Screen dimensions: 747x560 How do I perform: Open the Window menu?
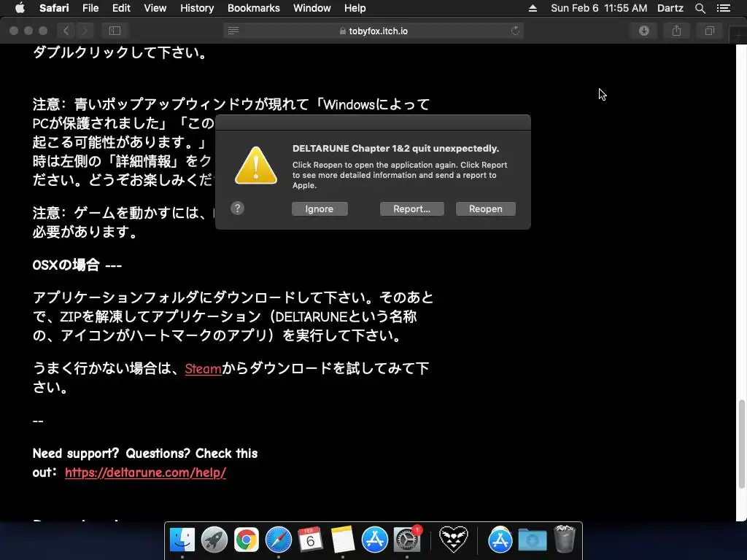(x=311, y=8)
